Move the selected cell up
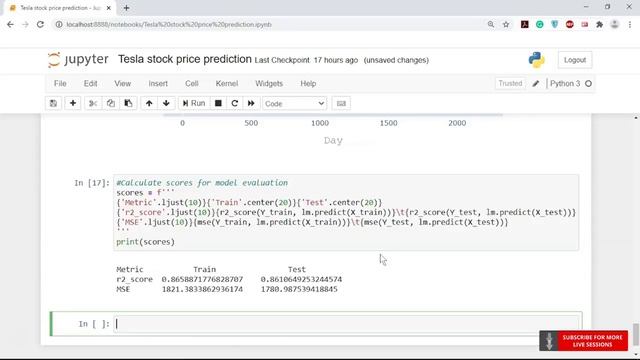This screenshot has width=640, height=360. coord(149,103)
